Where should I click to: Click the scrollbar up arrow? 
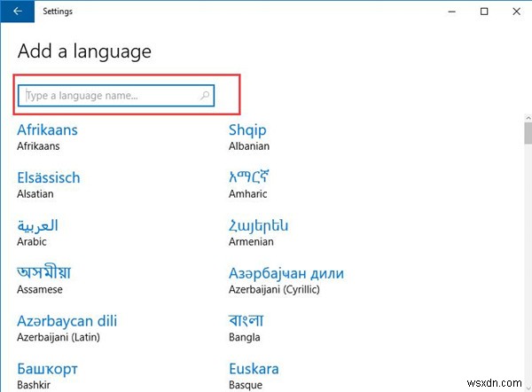click(528, 118)
